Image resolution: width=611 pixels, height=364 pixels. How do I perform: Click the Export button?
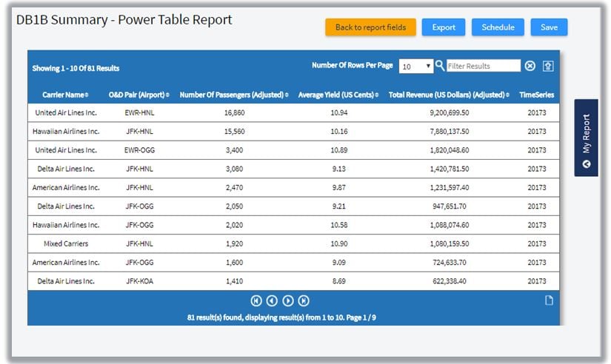click(444, 27)
